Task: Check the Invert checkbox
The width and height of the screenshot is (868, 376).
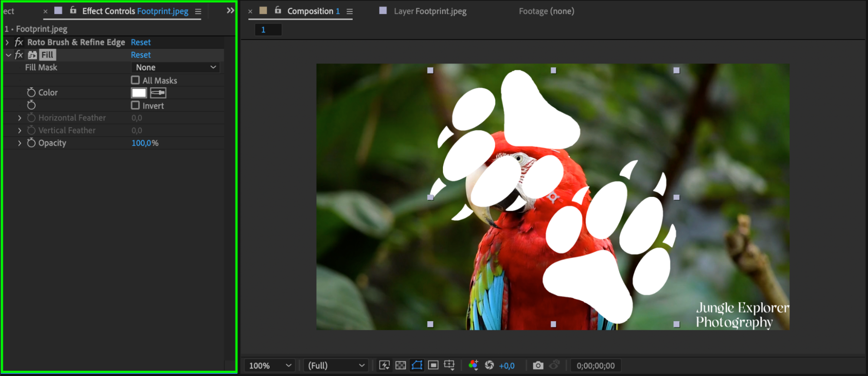Action: 135,106
